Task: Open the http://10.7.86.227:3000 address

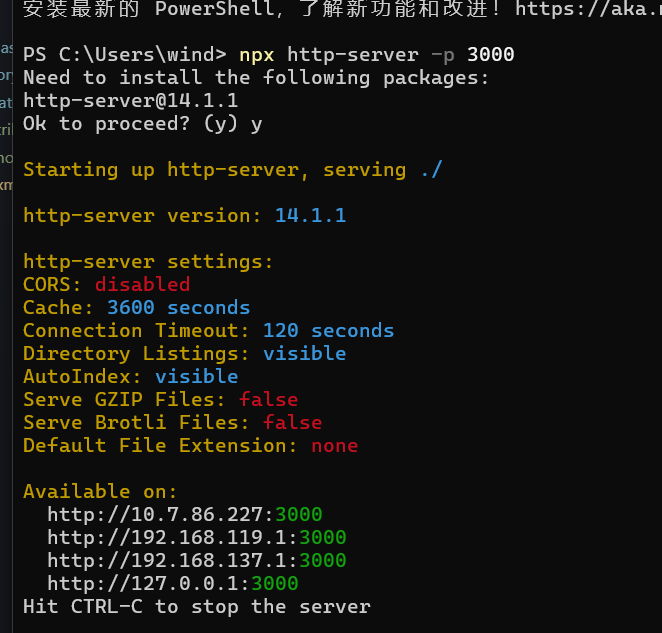Action: point(185,515)
